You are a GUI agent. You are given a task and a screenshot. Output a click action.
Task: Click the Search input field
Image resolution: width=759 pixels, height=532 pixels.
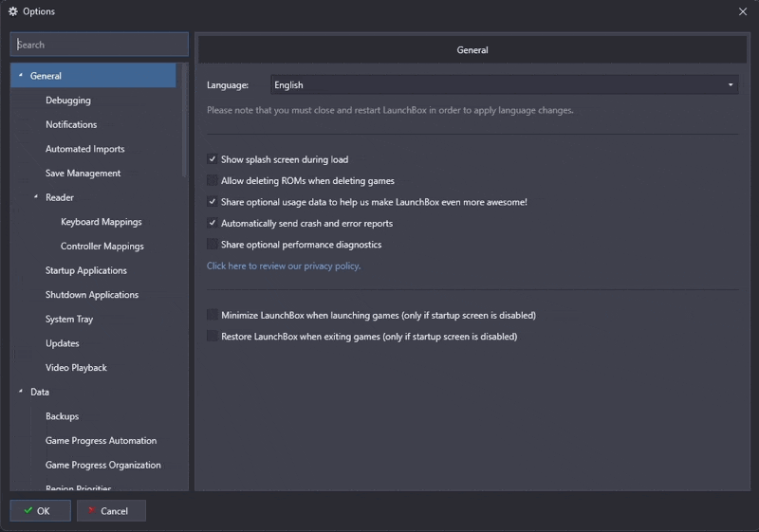coord(100,45)
